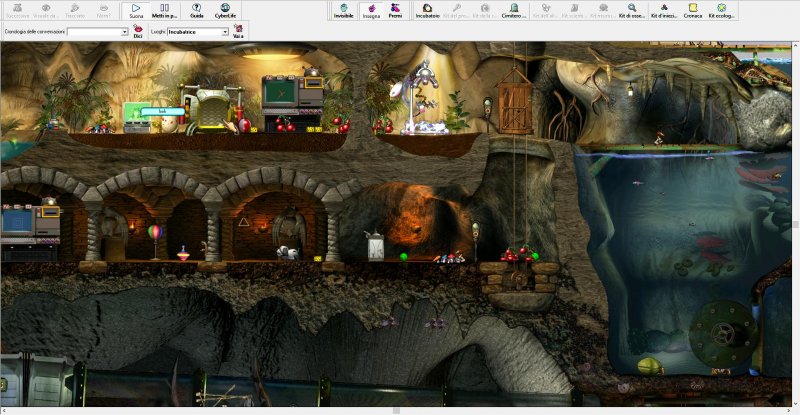
Task: Click the vertical scrollbar thumb
Action: tap(796, 224)
